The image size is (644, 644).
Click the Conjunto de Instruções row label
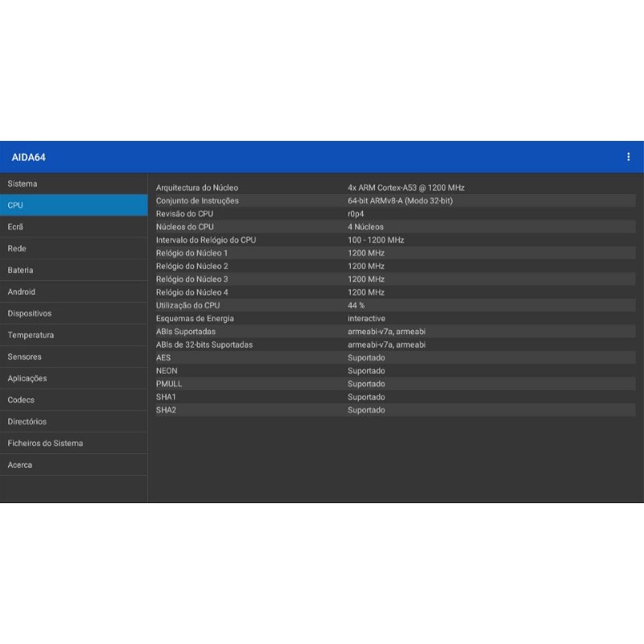coord(197,200)
